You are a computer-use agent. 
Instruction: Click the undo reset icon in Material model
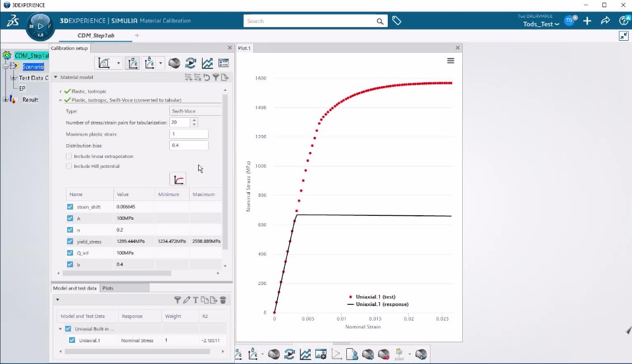click(207, 77)
